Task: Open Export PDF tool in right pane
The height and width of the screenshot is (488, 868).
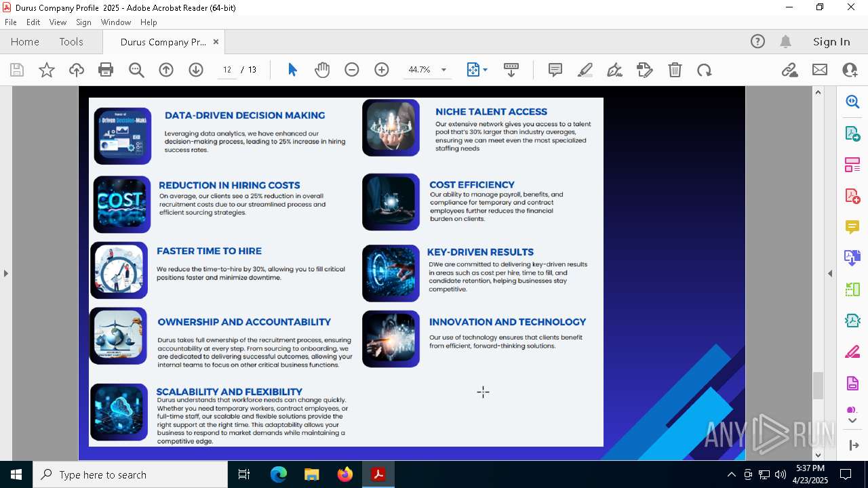Action: 852,134
